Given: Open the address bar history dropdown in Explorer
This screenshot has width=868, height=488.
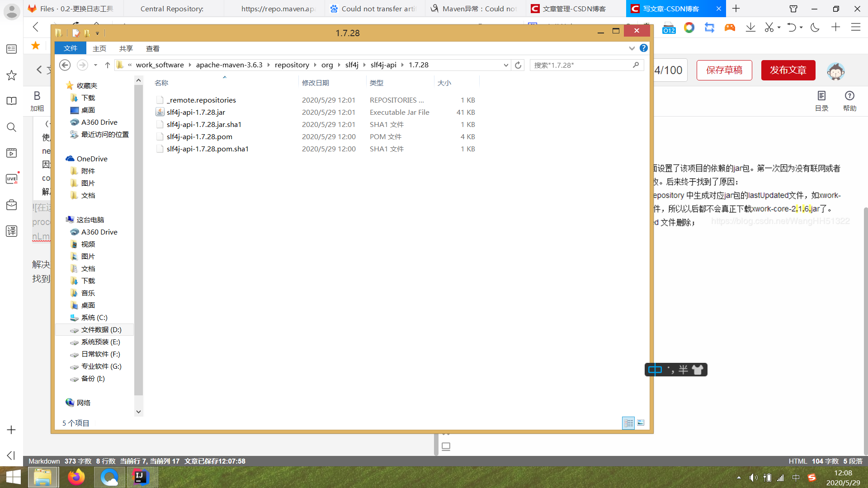Looking at the screenshot, I should [506, 65].
